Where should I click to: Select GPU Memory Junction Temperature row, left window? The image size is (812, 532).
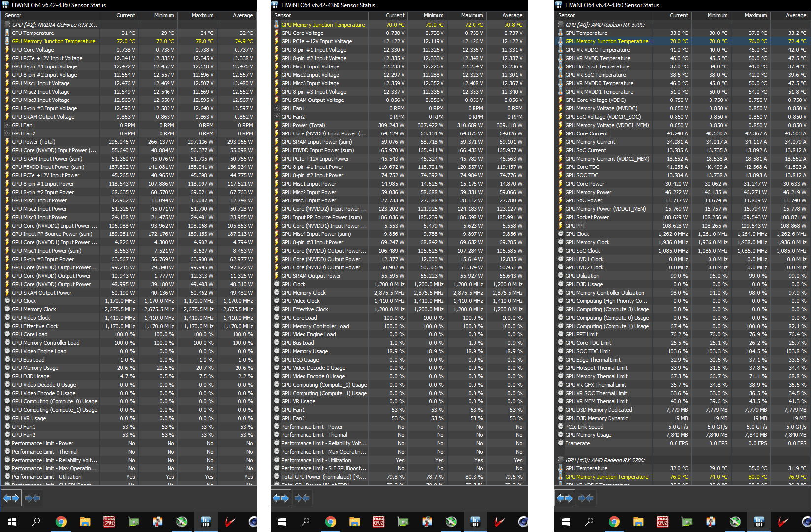pos(128,41)
